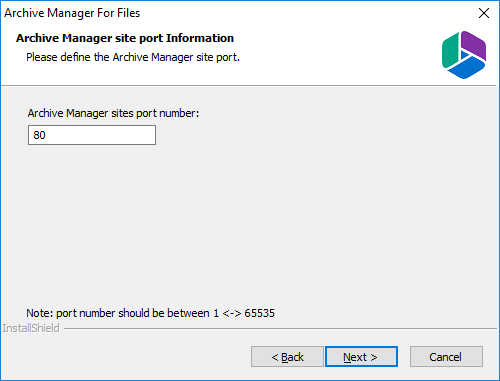Place the cursor after the value 80

coord(47,135)
